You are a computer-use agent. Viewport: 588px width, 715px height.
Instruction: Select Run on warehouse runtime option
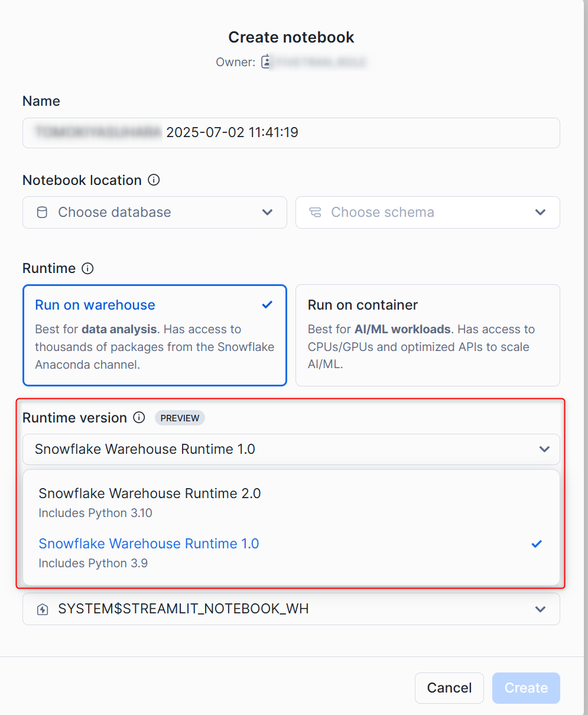155,335
